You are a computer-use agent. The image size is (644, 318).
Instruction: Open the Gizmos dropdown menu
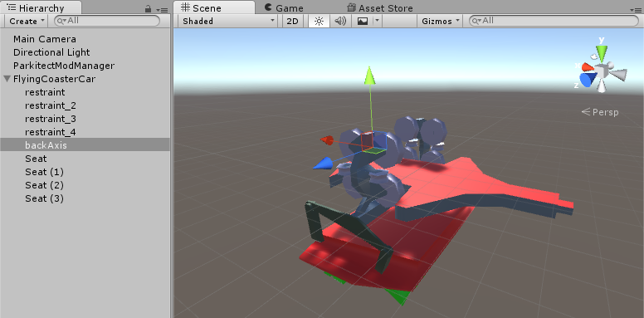click(441, 22)
